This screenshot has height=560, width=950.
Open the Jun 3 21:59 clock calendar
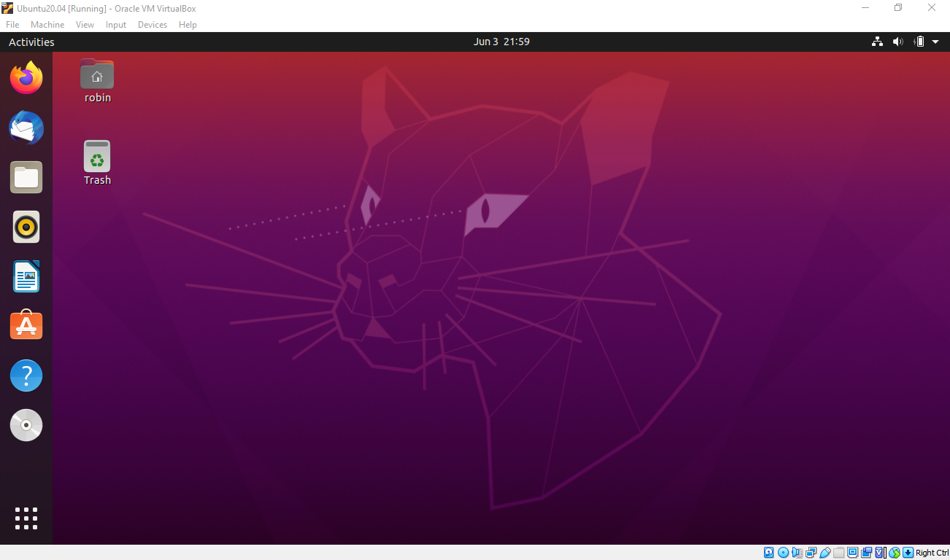(501, 42)
